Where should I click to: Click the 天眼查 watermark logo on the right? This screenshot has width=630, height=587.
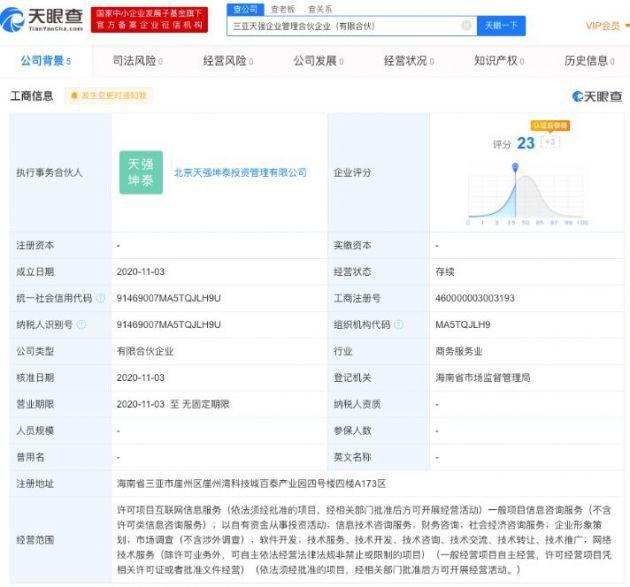pyautogui.click(x=596, y=96)
